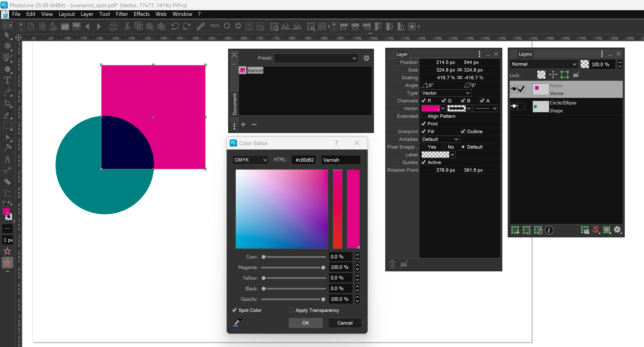This screenshot has height=347, width=644.
Task: Click the trash icon in the Layer panel
Action: click(392, 264)
